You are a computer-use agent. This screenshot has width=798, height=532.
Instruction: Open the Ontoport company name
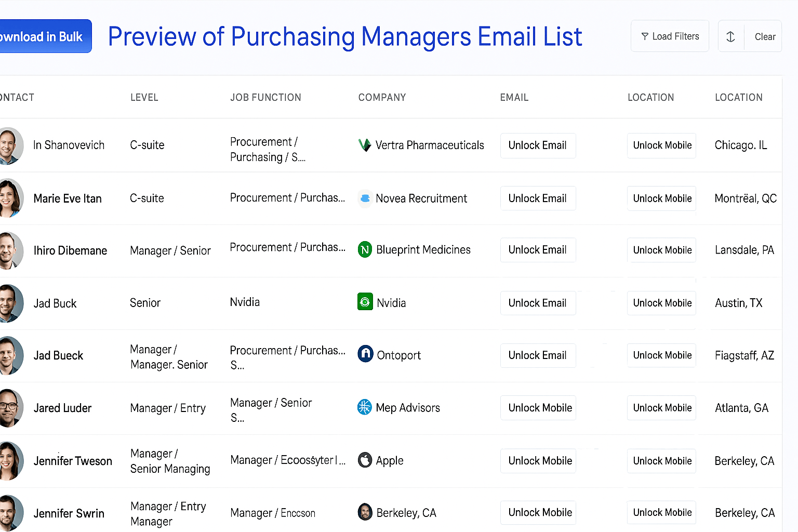click(399, 355)
